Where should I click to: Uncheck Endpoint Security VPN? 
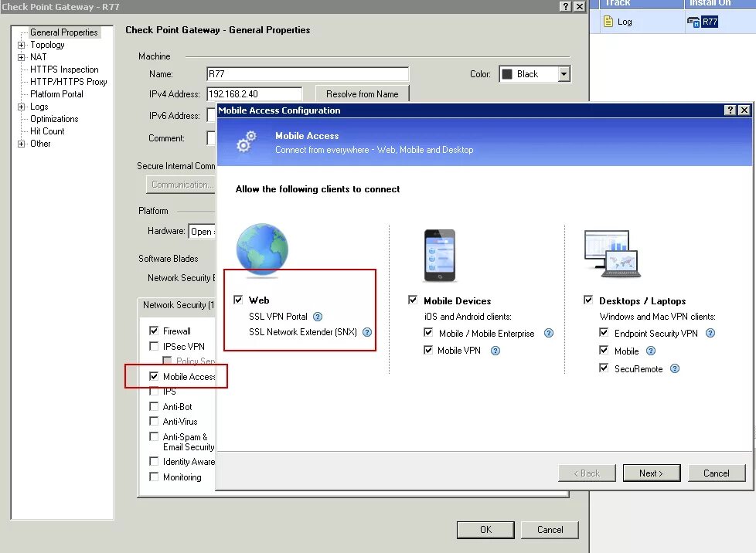604,332
